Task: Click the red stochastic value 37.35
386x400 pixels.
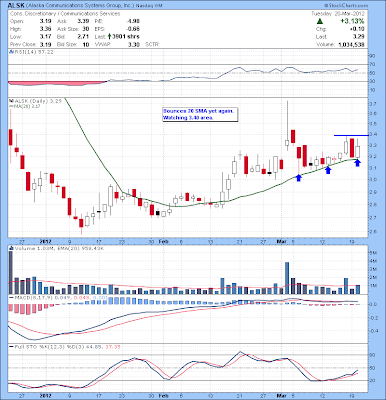Action: click(x=112, y=347)
